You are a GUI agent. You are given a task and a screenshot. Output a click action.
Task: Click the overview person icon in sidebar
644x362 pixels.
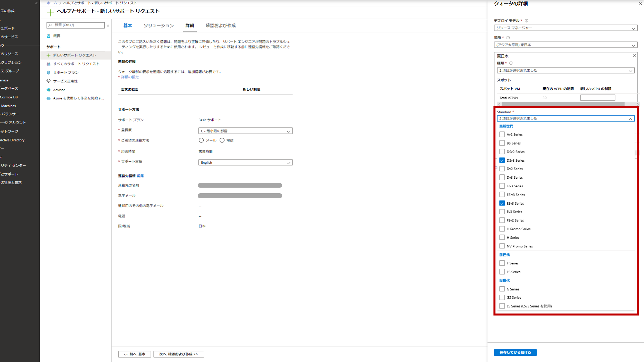click(49, 36)
